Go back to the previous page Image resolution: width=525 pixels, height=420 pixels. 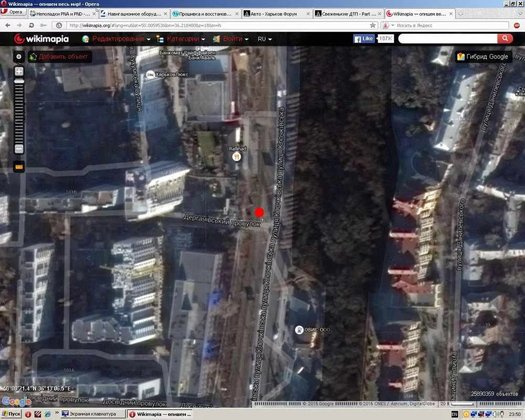pos(8,25)
